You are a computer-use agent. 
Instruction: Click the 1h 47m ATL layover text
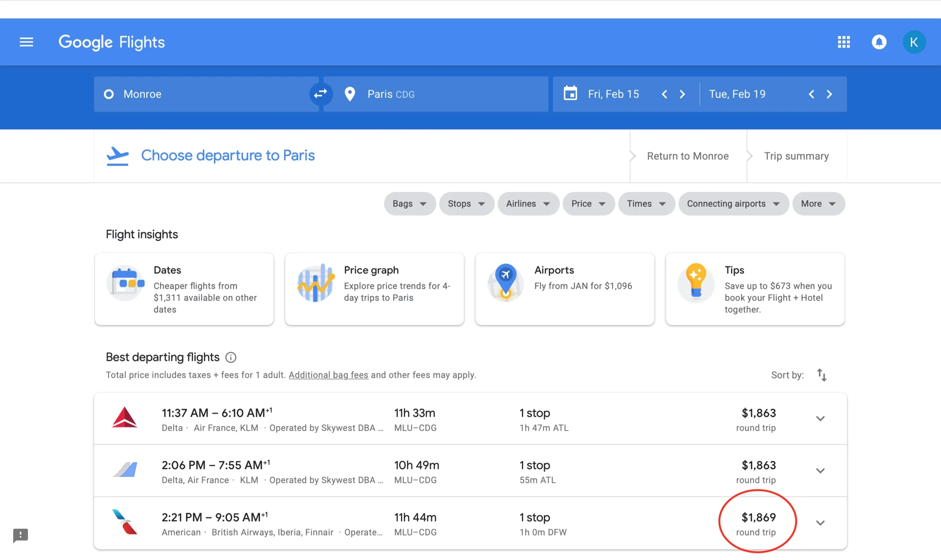pos(544,428)
